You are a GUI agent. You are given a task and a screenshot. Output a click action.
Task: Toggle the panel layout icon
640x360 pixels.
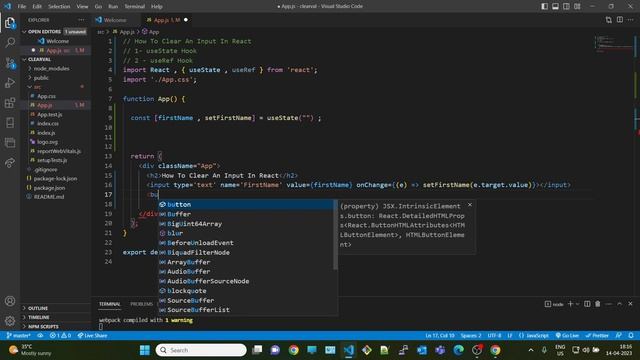click(556, 6)
